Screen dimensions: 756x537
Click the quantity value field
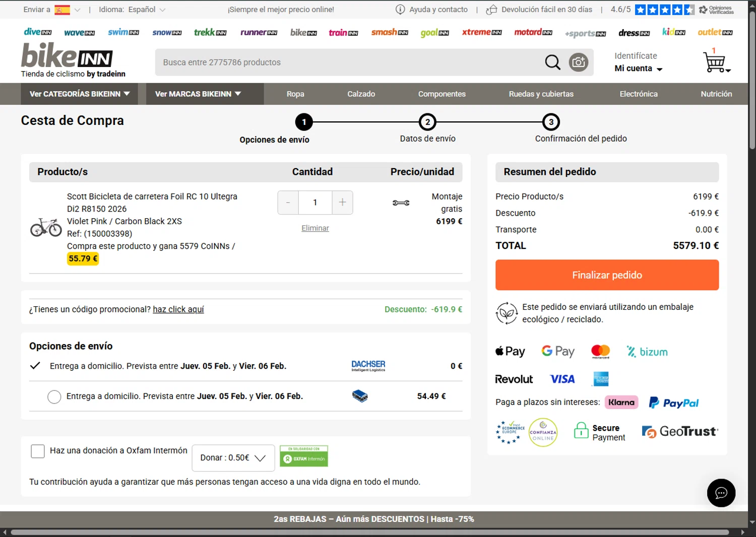point(315,203)
